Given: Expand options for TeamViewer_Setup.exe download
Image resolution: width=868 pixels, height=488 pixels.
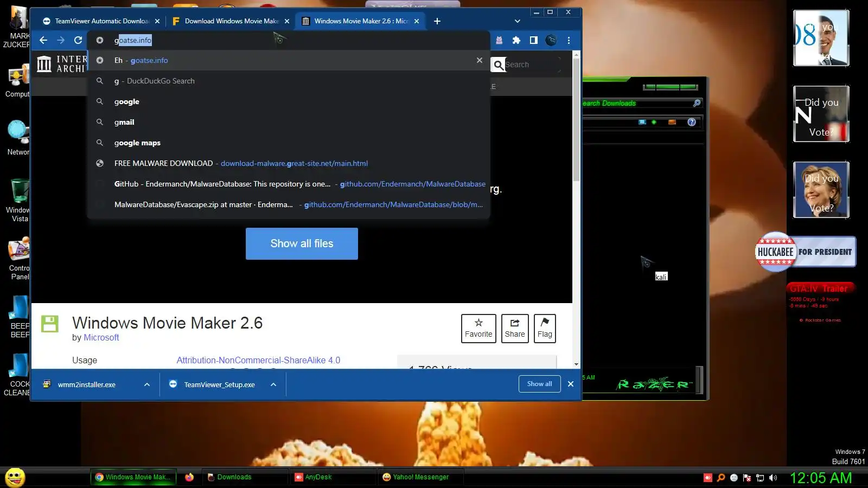Looking at the screenshot, I should (273, 384).
